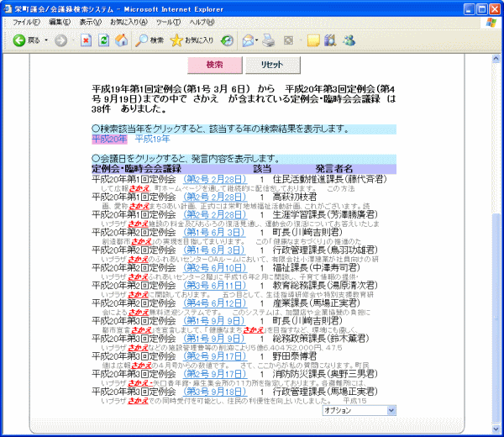Click the 該当 column header
Image resolution: width=504 pixels, height=437 pixels.
[x=262, y=169]
